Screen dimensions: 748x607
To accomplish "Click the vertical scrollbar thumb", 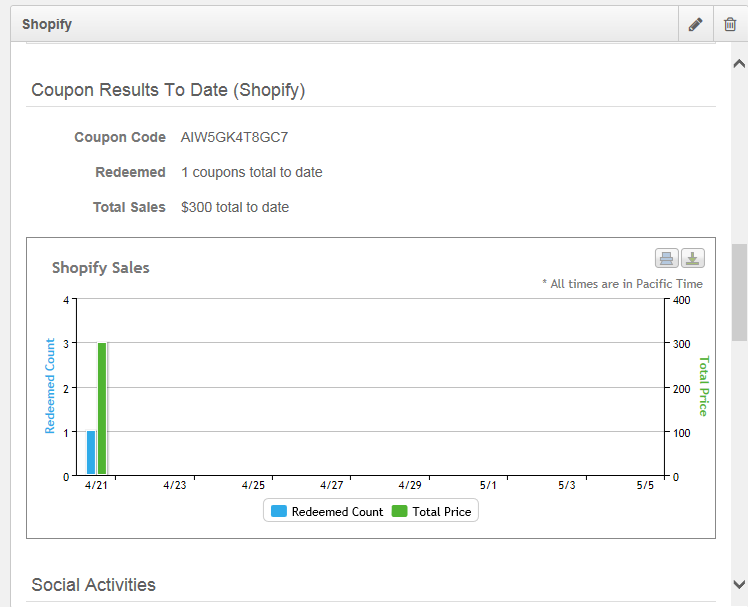I will (739, 292).
